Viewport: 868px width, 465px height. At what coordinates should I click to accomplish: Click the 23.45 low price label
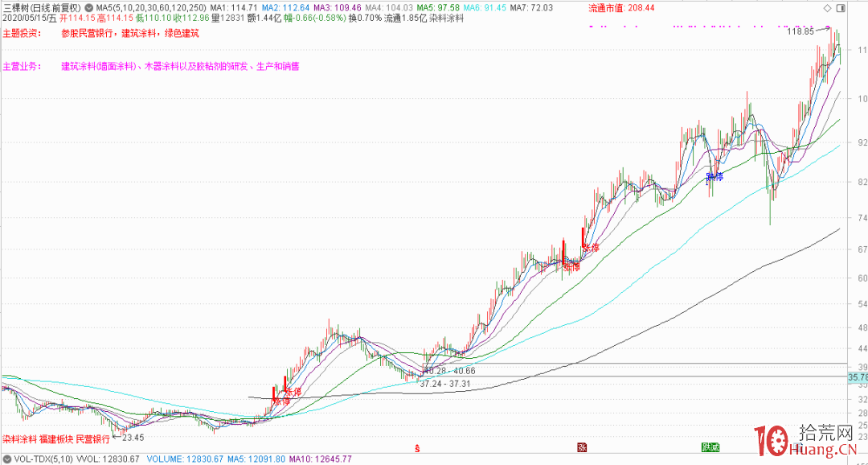(133, 438)
